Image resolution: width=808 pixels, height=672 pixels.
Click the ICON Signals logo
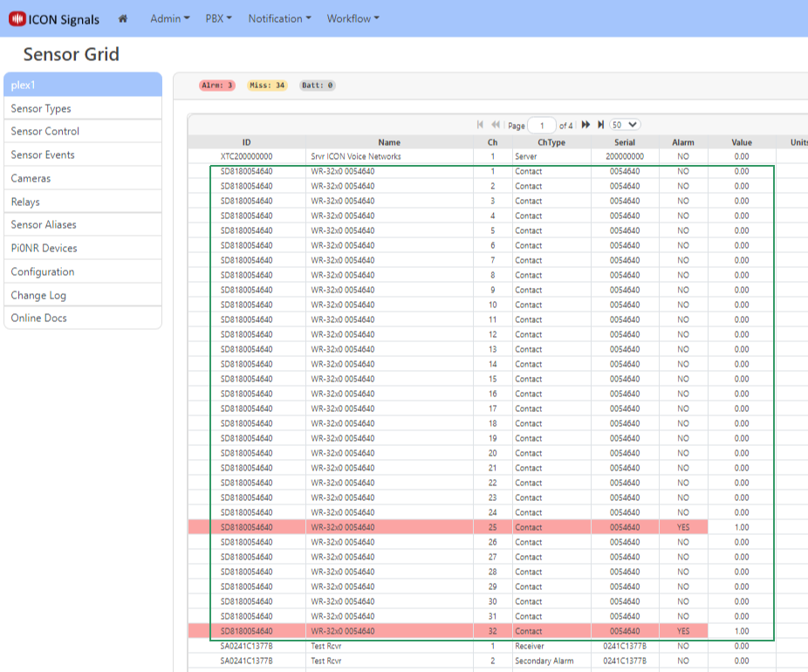point(54,19)
